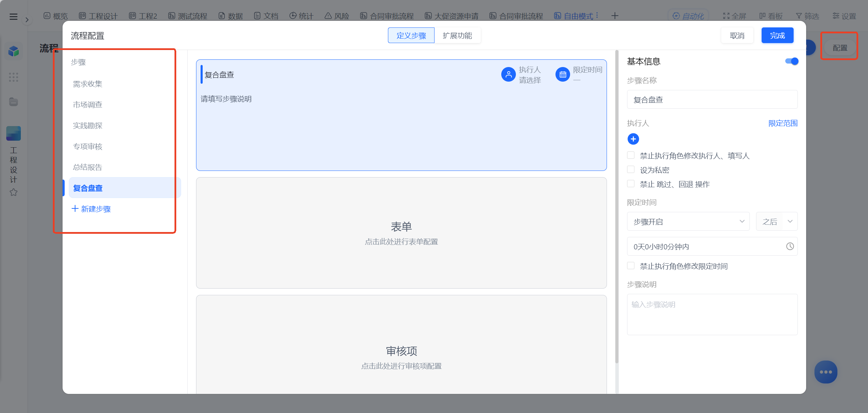The width and height of the screenshot is (868, 413).
Task: Switch to the 工程设计 tab
Action: pyautogui.click(x=98, y=16)
